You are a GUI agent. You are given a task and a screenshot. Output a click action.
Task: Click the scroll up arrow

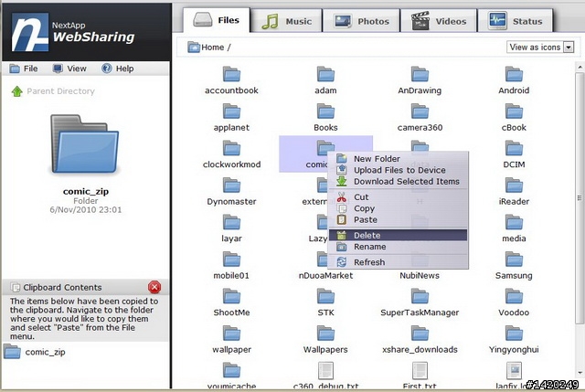coord(580,67)
